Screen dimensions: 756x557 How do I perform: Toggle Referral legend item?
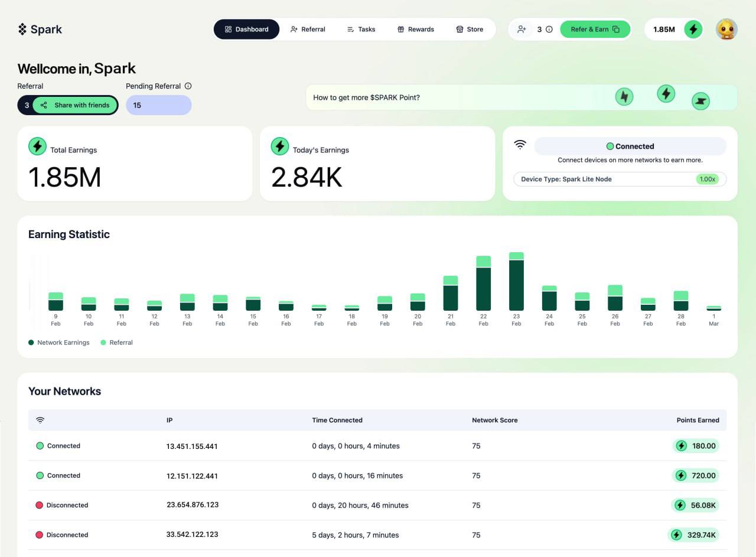tap(117, 343)
